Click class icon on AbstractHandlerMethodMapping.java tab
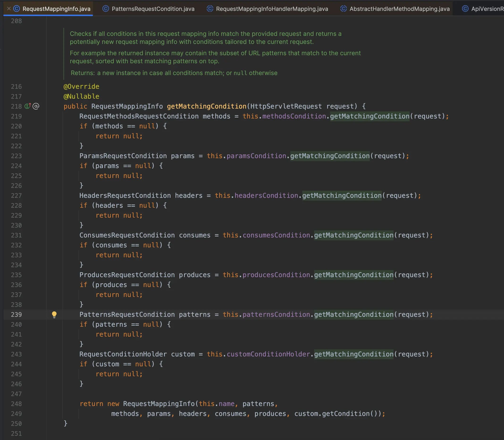 tap(344, 8)
